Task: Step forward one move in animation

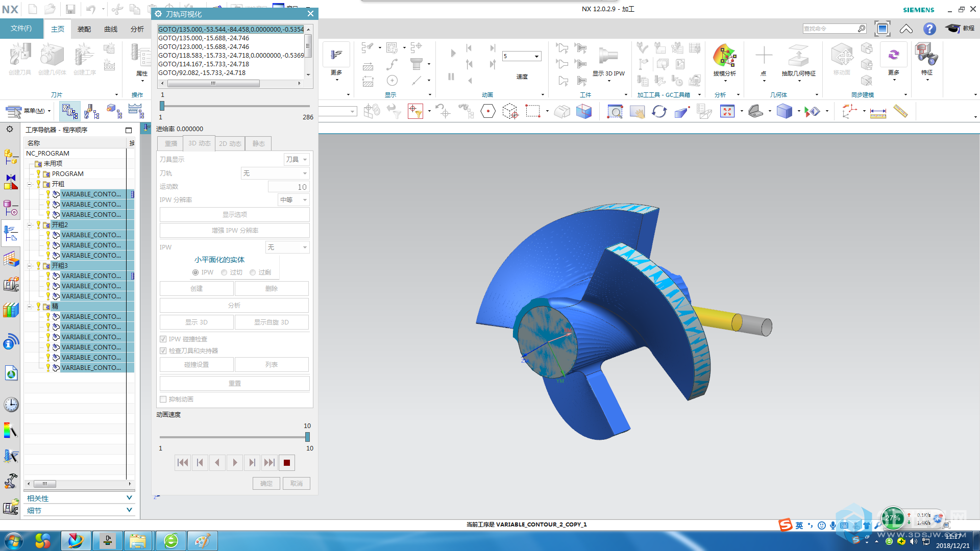Action: (252, 463)
